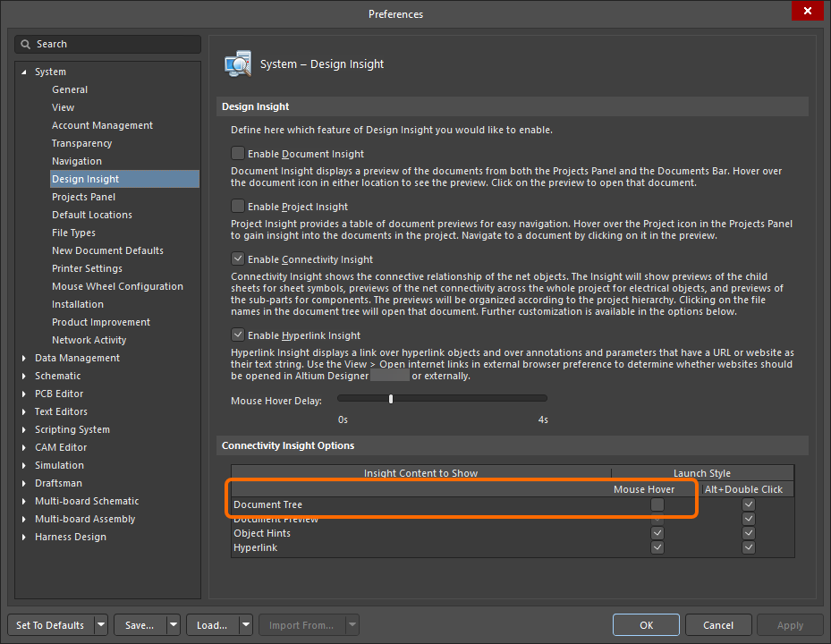
Task: Click Set To Defaults button
Action: pos(50,625)
